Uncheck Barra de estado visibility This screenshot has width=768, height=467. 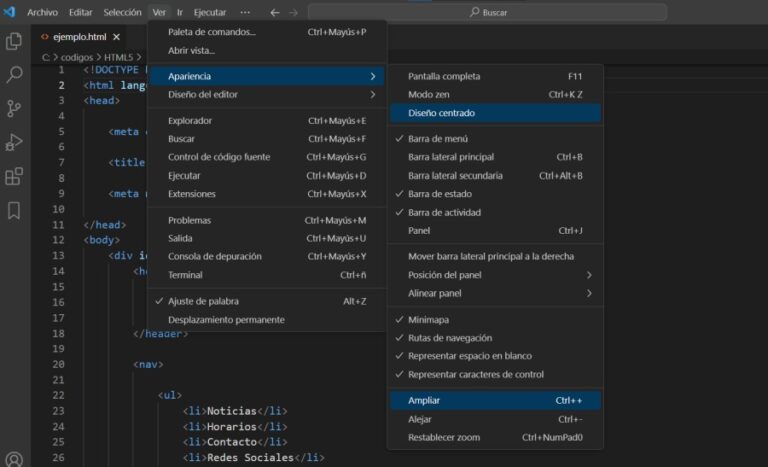(x=441, y=194)
